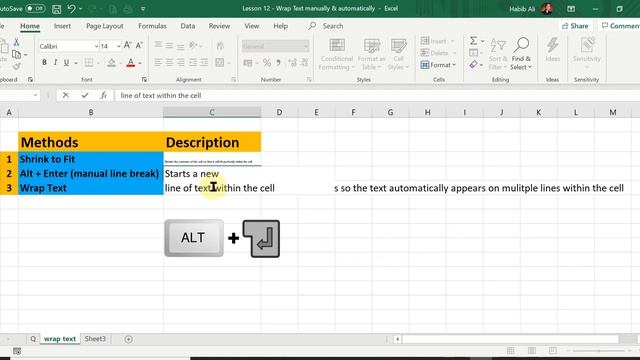This screenshot has height=360, width=640.
Task: Click the Fill Color paint bucket icon
Action: [x=111, y=63]
